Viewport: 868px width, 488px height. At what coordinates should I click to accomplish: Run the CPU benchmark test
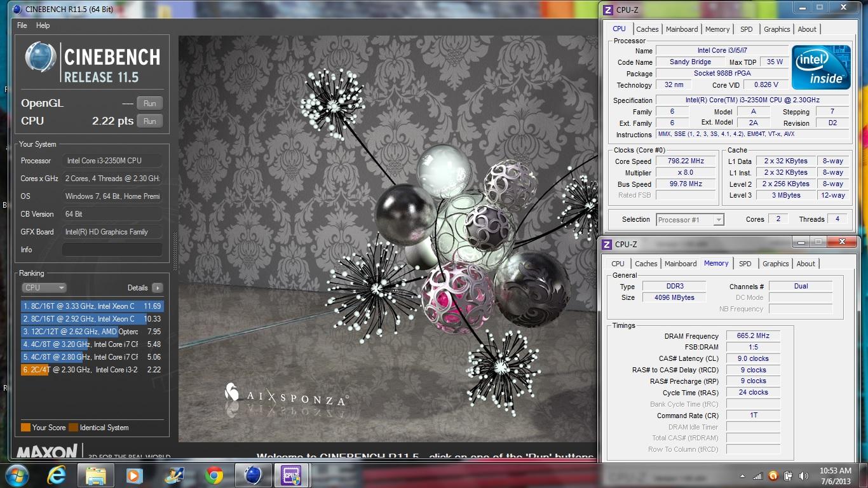[x=150, y=121]
